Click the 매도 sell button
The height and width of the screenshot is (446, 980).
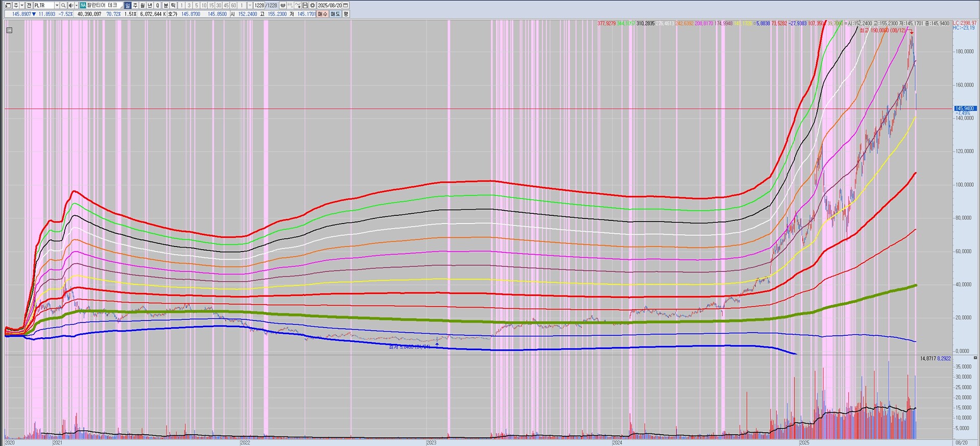[x=335, y=14]
